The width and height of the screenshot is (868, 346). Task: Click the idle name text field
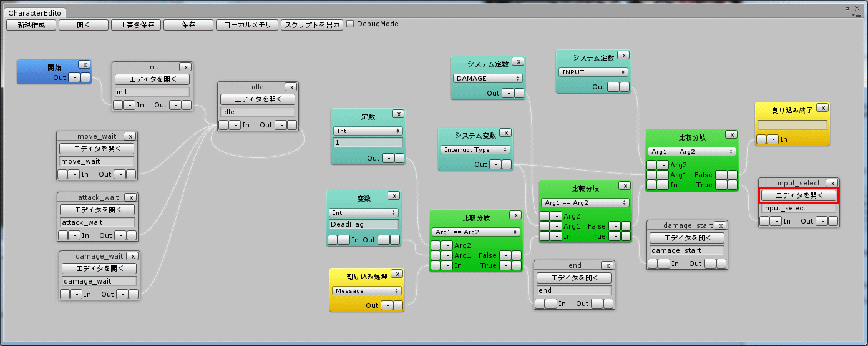point(257,112)
